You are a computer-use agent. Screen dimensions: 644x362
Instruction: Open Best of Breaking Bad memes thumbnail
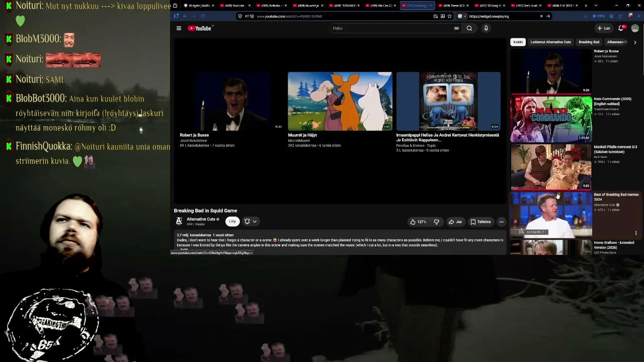tap(551, 215)
